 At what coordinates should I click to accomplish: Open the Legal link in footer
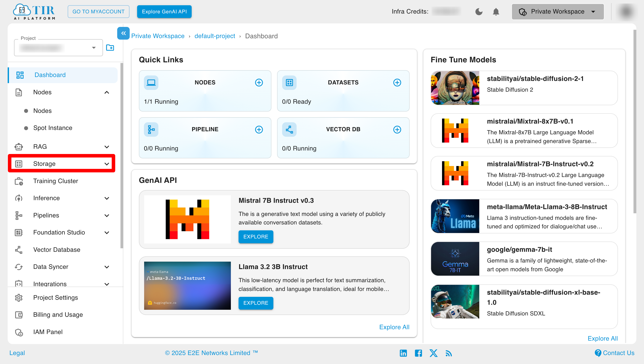click(17, 353)
